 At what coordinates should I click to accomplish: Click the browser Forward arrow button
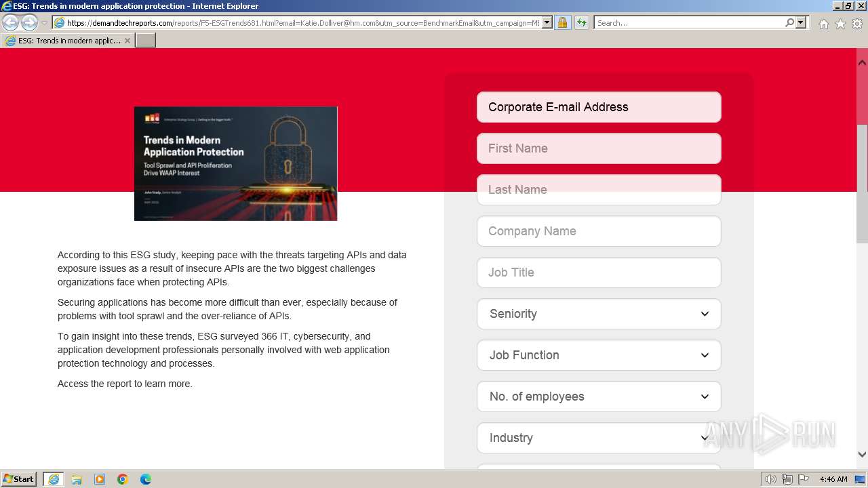29,23
